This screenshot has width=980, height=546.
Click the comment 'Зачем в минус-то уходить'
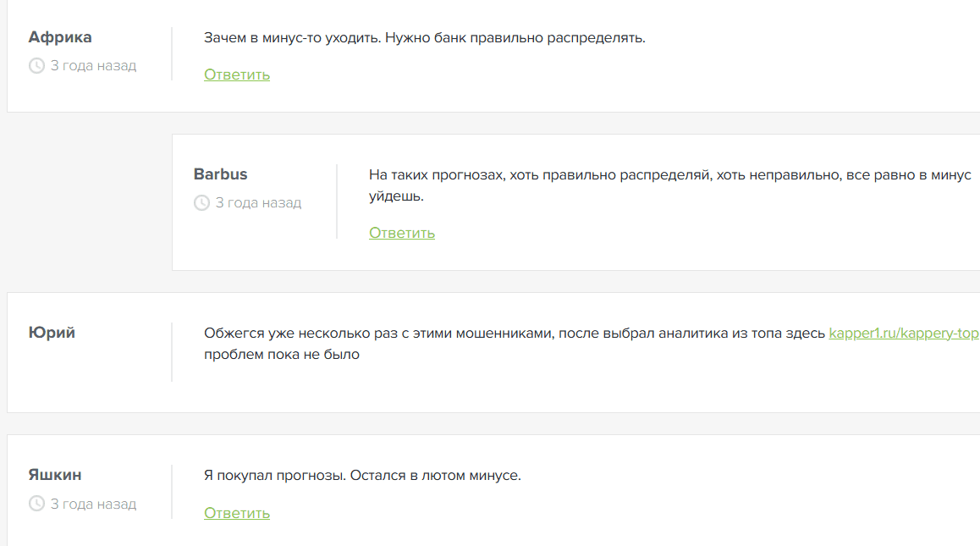tap(424, 38)
